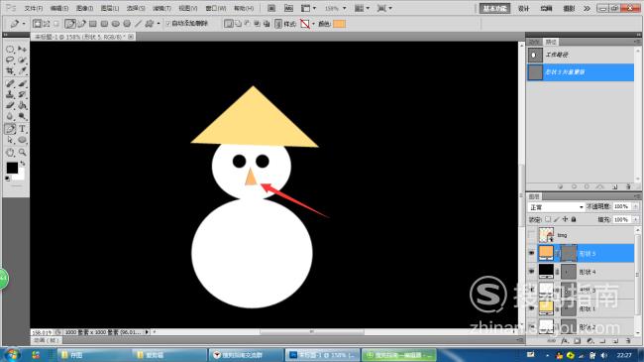The height and width of the screenshot is (362, 644).
Task: Open shape geometry options arrow
Action: (x=159, y=24)
